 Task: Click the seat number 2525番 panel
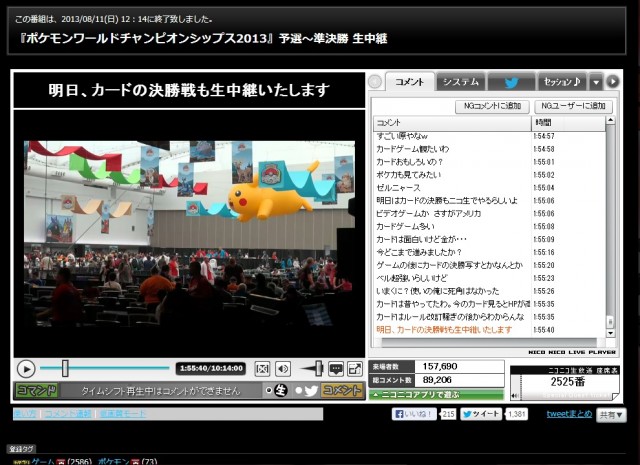568,382
